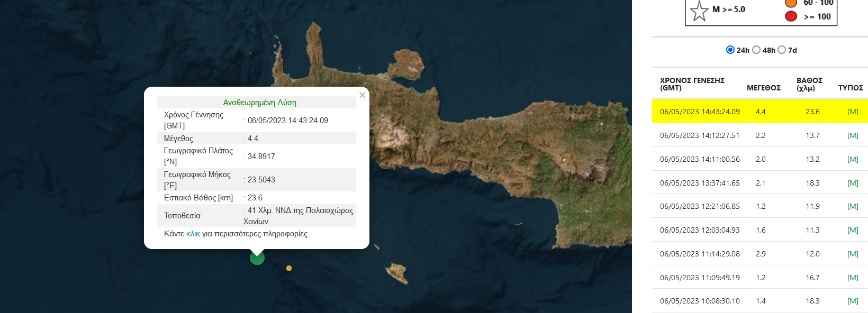Image resolution: width=868 pixels, height=313 pixels.
Task: Click the ΜΕΓΕΘΟΣ column header
Action: (763, 88)
